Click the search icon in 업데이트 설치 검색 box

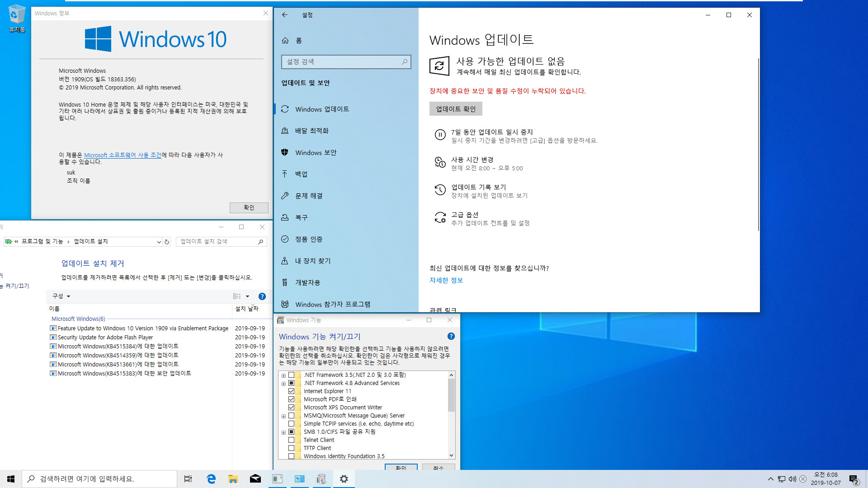(260, 242)
